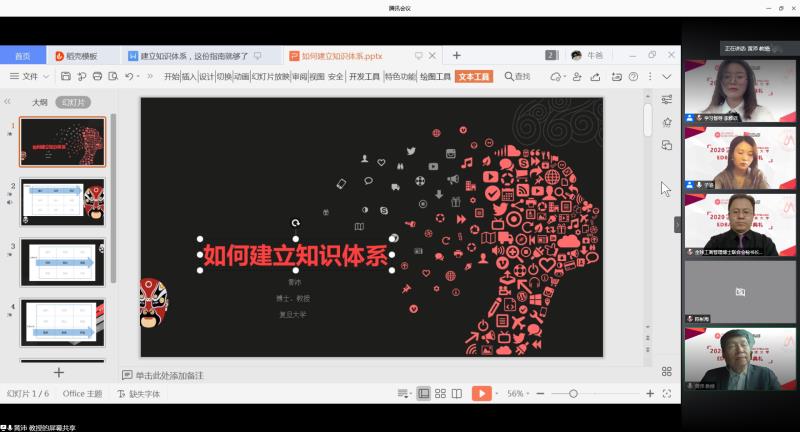Click the rotate handle above the title text box

coord(295,223)
